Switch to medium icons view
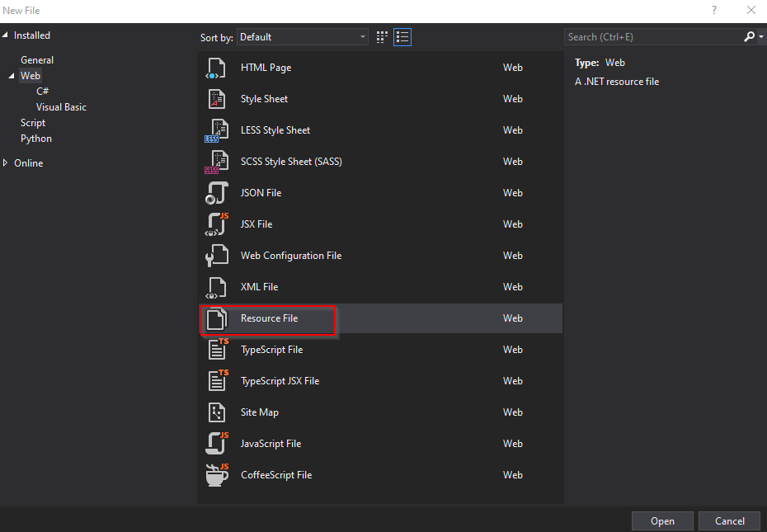This screenshot has height=532, width=767. tap(382, 37)
